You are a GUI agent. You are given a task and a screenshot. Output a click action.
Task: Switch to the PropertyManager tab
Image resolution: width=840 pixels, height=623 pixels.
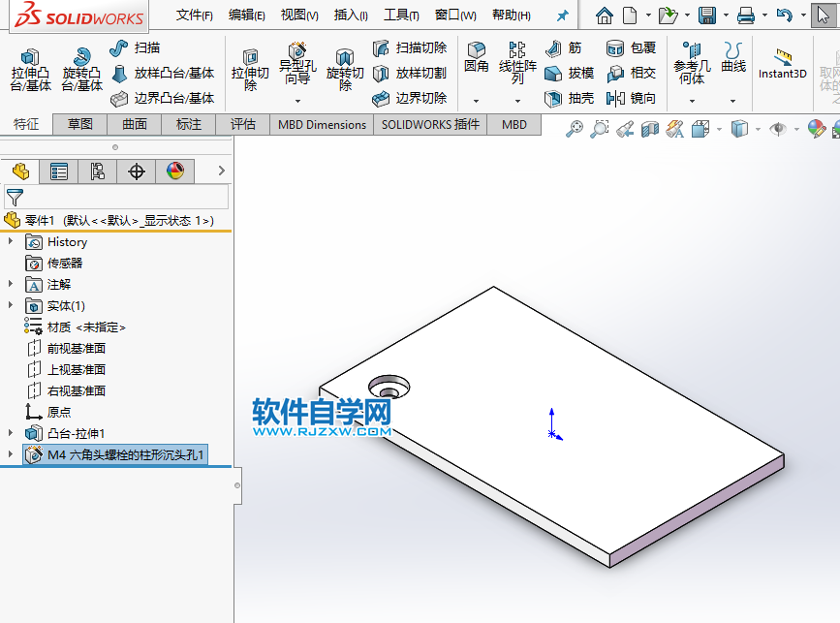tap(60, 171)
